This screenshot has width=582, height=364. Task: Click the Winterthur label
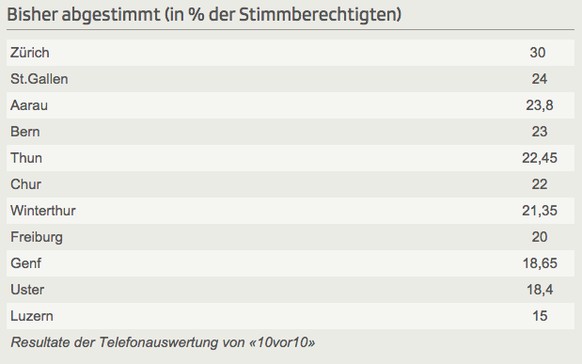click(x=43, y=211)
